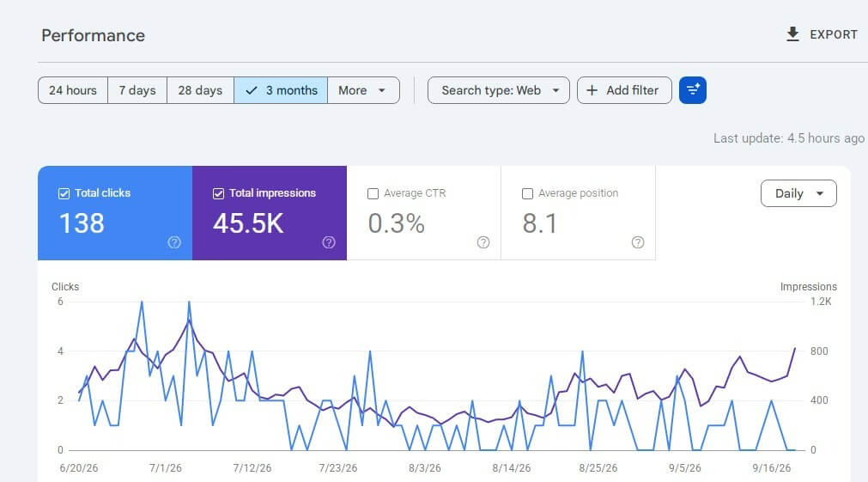Click the 9/16/26 date label
This screenshot has height=482, width=868.
771,467
